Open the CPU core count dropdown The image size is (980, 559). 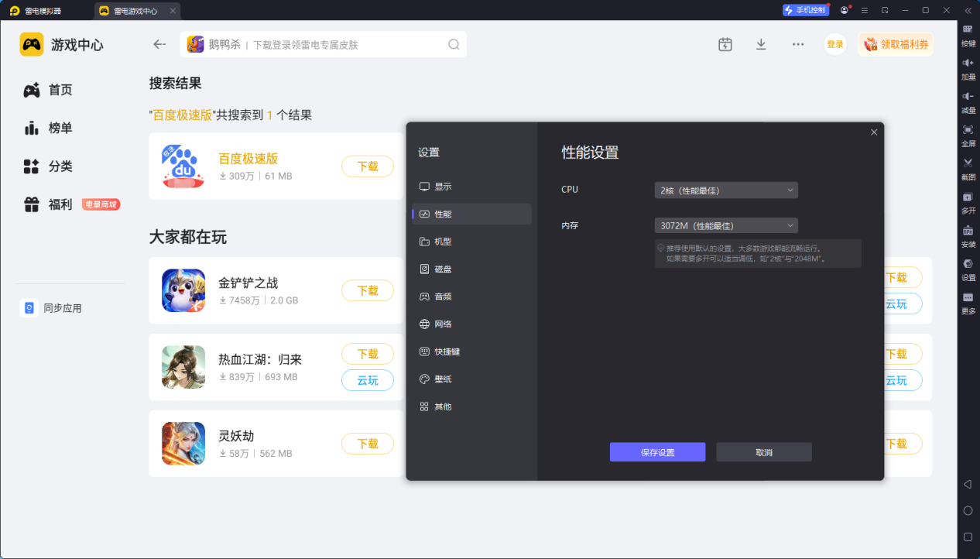click(x=725, y=190)
